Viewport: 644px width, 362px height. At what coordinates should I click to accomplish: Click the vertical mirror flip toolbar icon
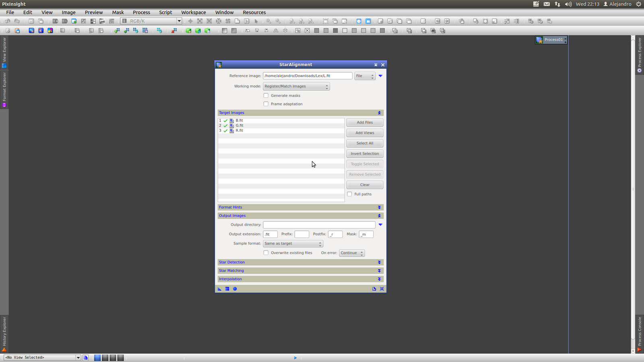[x=285, y=31]
